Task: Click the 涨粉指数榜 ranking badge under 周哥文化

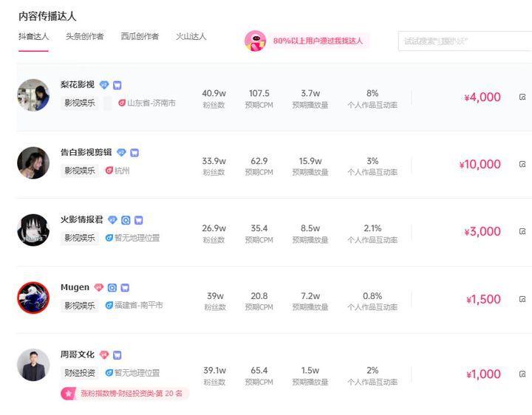Action: pyautogui.click(x=126, y=393)
